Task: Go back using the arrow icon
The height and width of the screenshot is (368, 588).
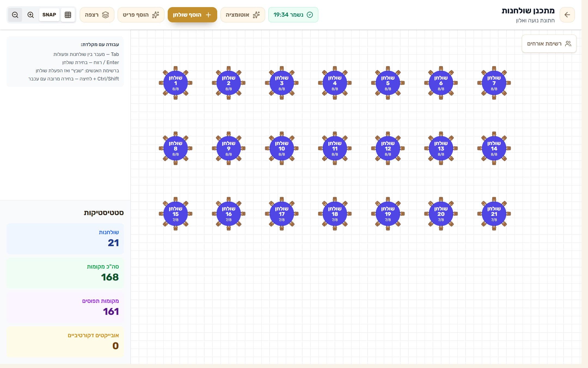Action: click(x=567, y=15)
